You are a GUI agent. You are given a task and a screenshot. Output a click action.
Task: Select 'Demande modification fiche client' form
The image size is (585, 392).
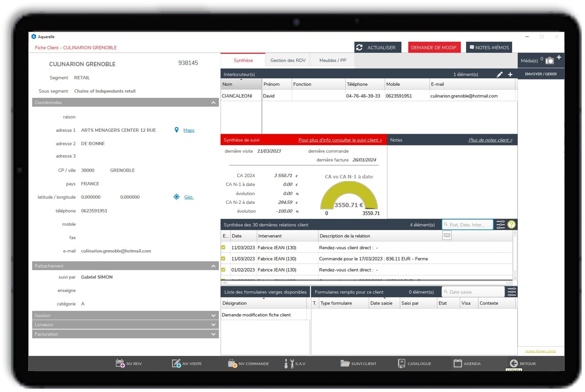tap(264, 315)
